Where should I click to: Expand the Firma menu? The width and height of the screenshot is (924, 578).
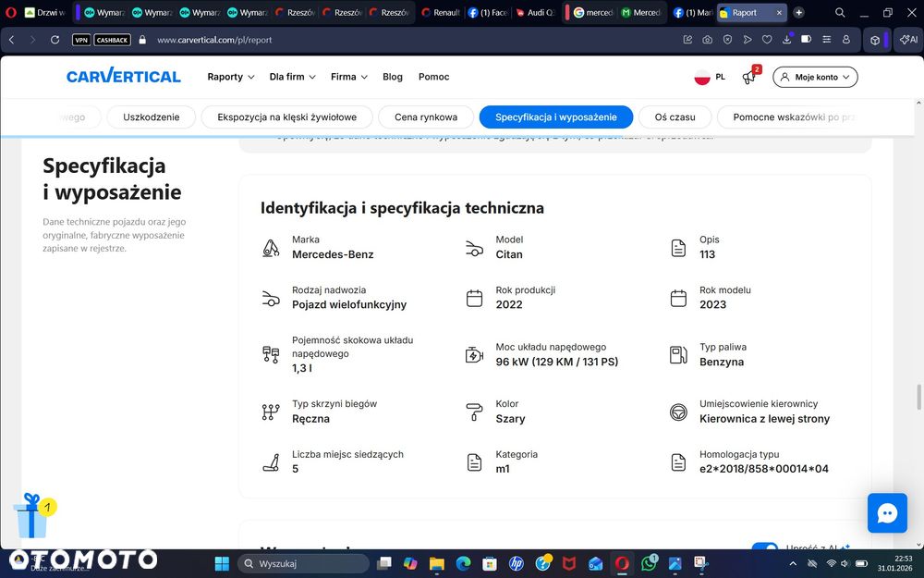pos(349,77)
